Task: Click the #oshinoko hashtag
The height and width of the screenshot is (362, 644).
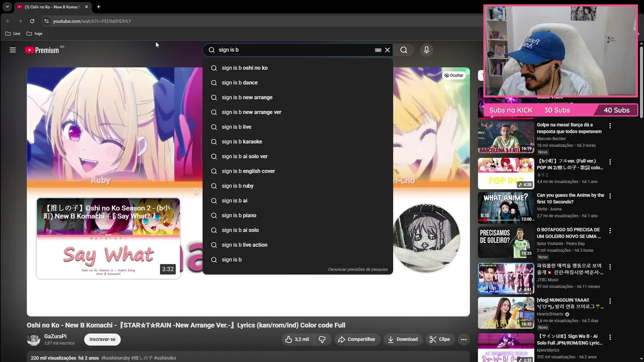Action: point(165,358)
